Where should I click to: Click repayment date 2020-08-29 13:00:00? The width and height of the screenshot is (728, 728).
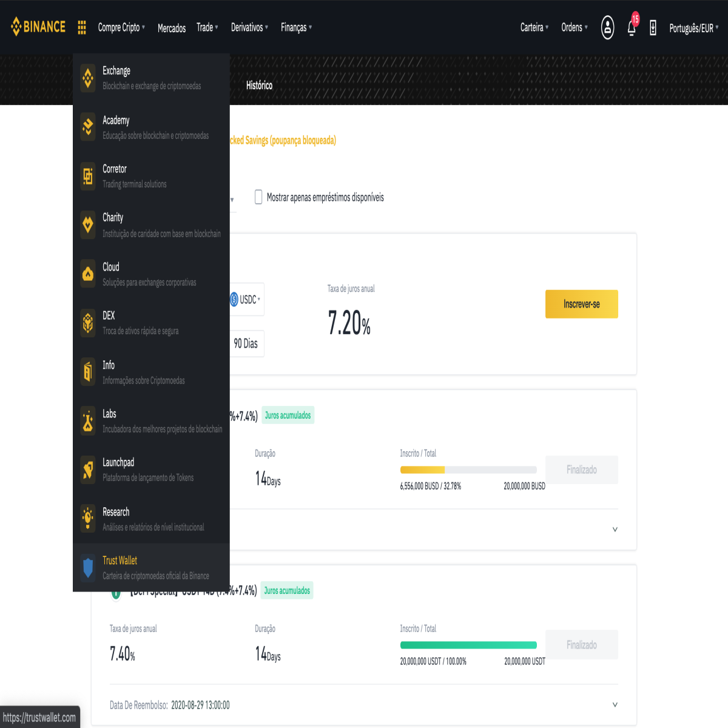tap(200, 705)
